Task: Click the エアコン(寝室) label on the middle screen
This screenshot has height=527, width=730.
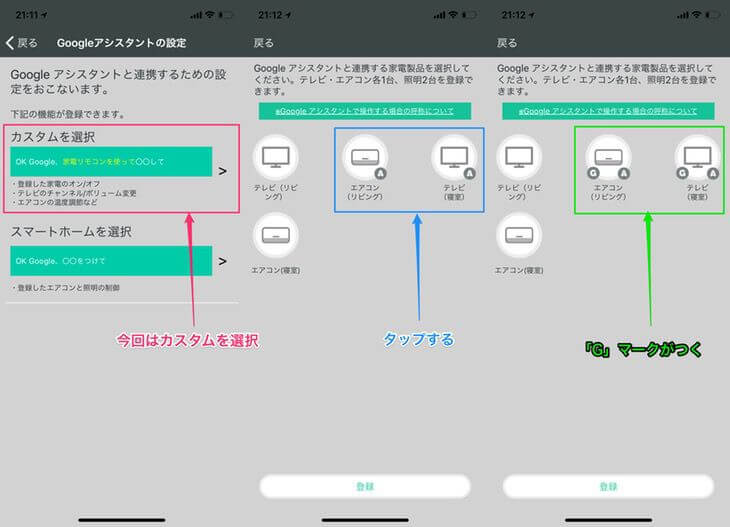Action: click(x=276, y=270)
